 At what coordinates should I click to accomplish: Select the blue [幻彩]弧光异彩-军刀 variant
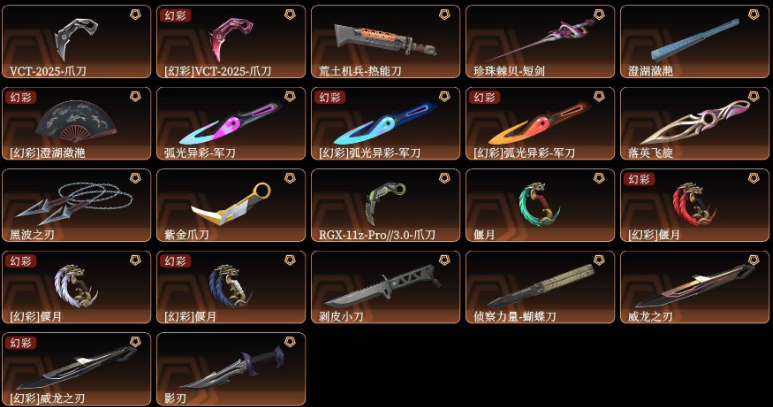tap(386, 124)
